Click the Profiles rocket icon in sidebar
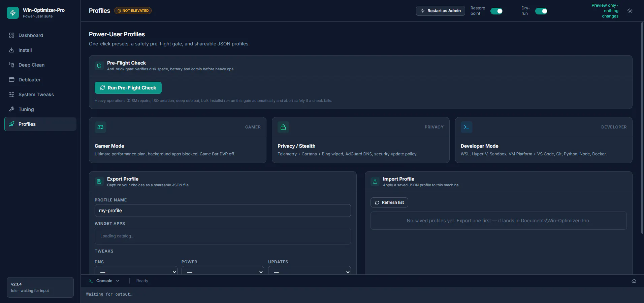The width and height of the screenshot is (644, 303). pyautogui.click(x=11, y=124)
